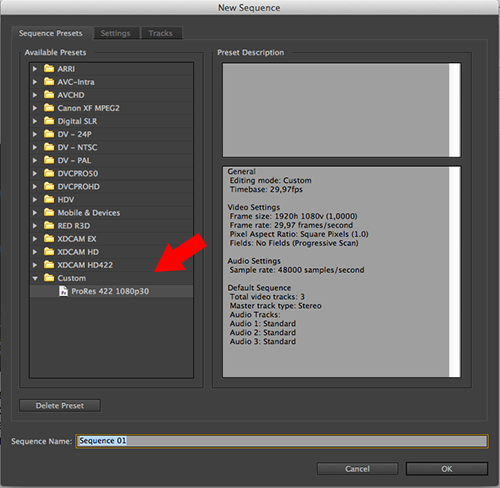
Task: Click the XDCAM HD422 folder icon
Action: pos(49,265)
